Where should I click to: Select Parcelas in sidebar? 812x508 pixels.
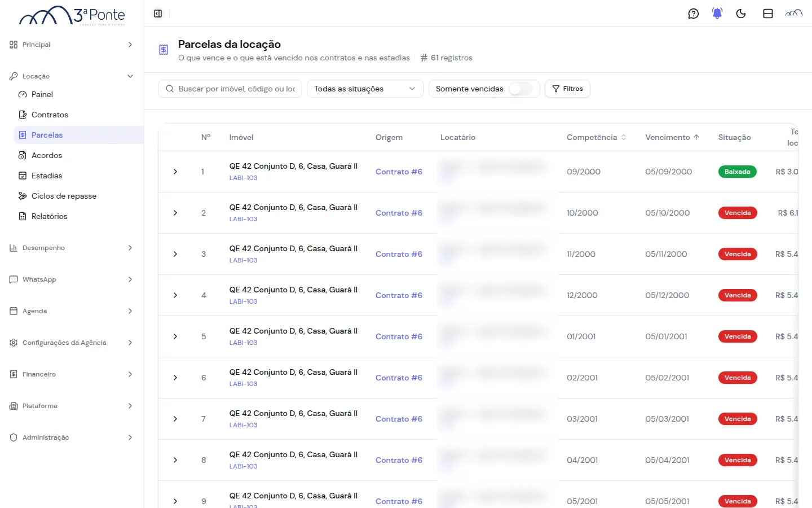(x=78, y=135)
